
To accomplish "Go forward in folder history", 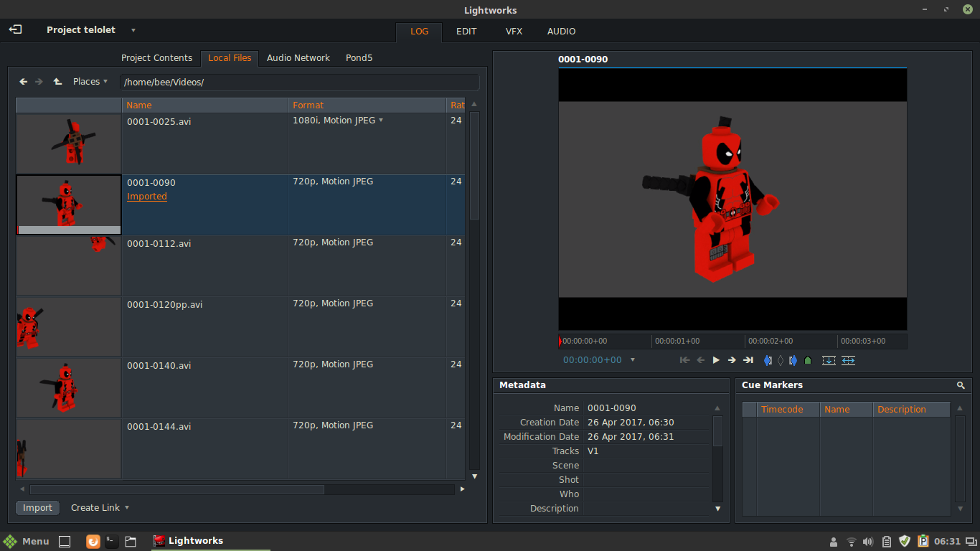I will (39, 82).
